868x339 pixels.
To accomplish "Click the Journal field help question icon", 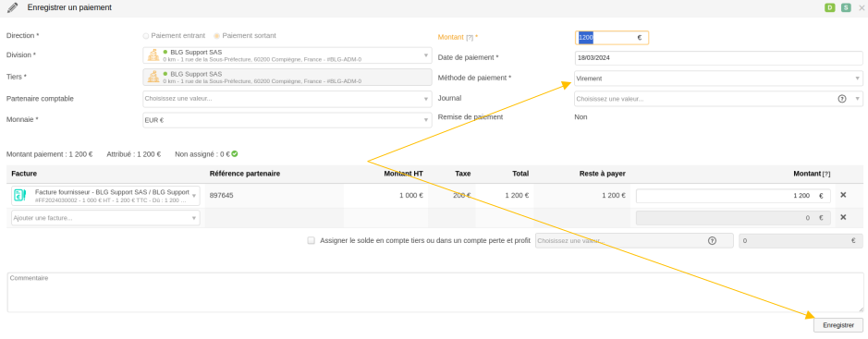I will pyautogui.click(x=842, y=99).
